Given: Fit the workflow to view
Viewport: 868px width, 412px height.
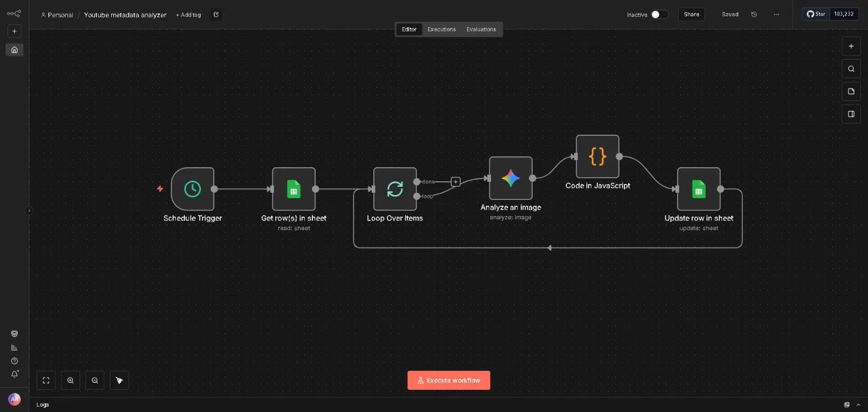Looking at the screenshot, I should pyautogui.click(x=46, y=381).
